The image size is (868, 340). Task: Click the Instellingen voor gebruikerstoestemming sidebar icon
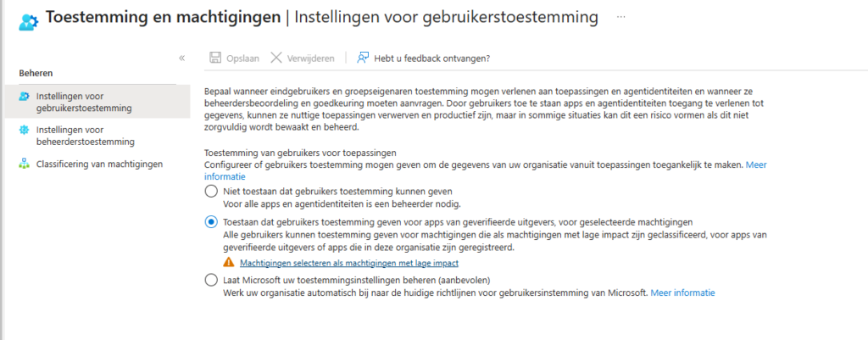(x=24, y=97)
